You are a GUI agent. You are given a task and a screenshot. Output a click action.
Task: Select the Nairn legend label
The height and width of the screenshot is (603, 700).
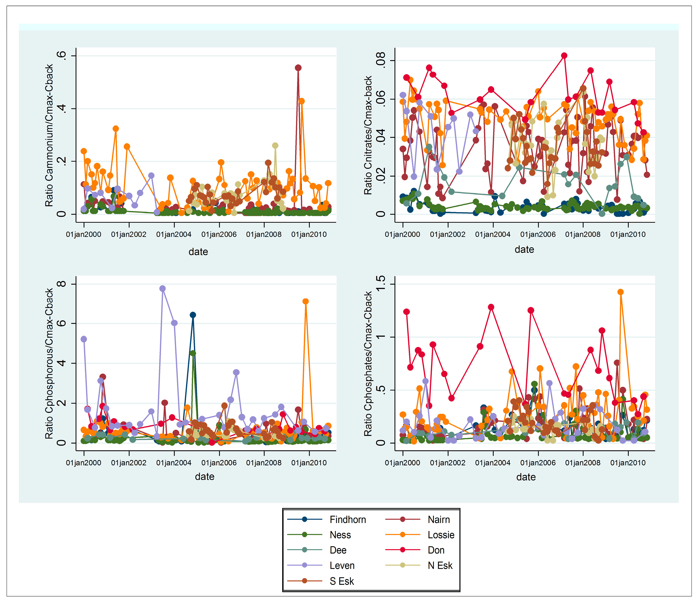pyautogui.click(x=439, y=519)
